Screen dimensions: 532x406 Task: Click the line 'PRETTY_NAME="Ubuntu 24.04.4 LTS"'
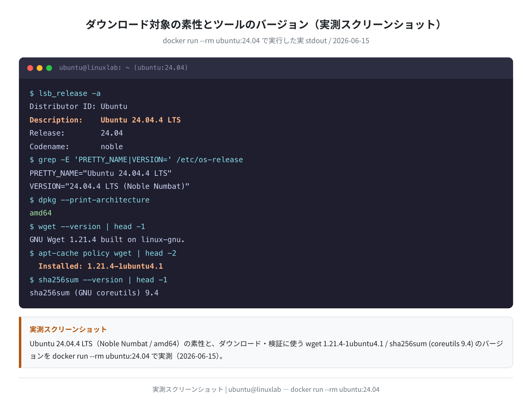tap(100, 173)
